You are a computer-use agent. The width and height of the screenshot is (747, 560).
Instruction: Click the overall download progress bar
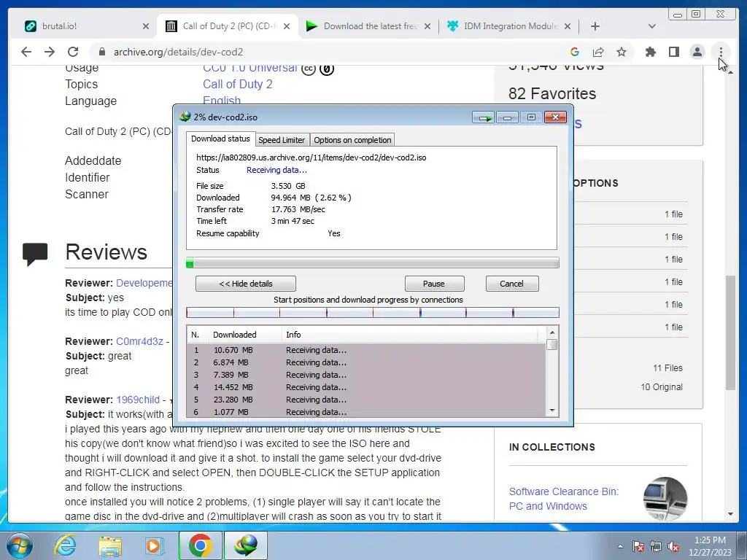pyautogui.click(x=373, y=262)
